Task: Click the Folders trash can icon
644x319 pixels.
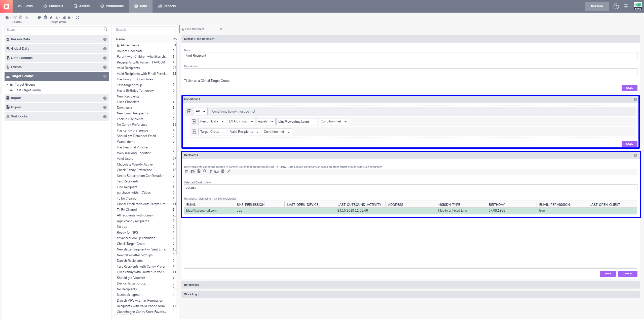Action: 21,17
